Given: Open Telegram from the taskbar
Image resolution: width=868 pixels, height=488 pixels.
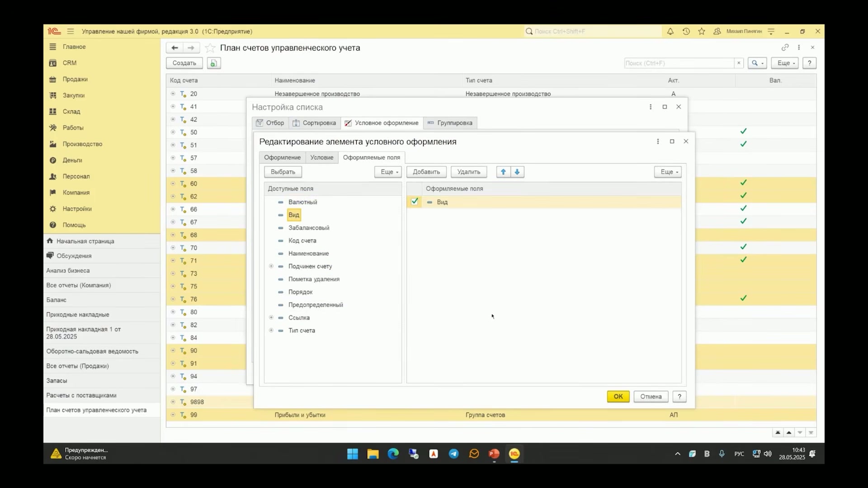Looking at the screenshot, I should pos(453,454).
